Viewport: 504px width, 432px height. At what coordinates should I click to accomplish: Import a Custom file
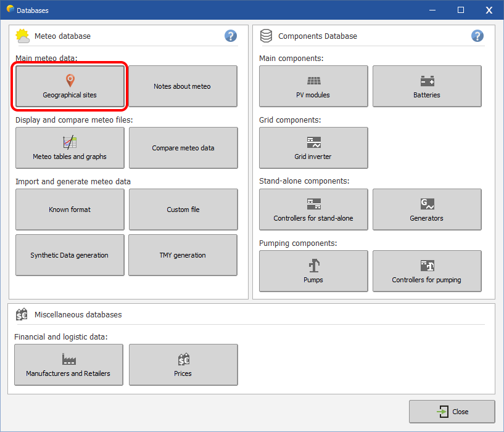tap(183, 210)
